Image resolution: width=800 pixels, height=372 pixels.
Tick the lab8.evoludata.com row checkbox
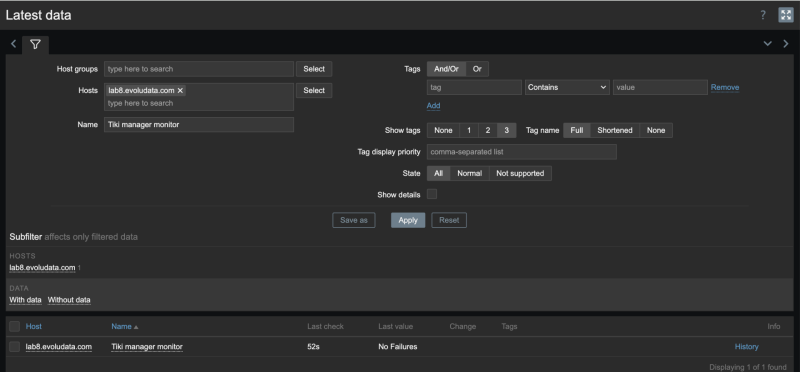(14, 346)
